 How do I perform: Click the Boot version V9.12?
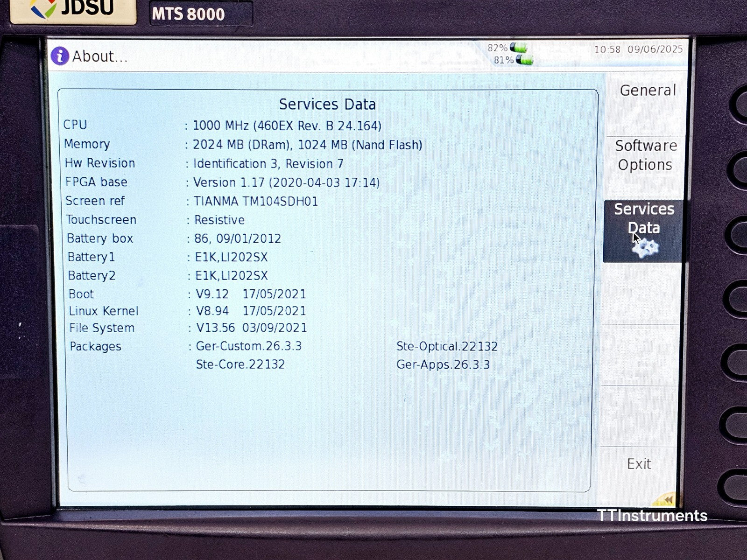pyautogui.click(x=212, y=294)
